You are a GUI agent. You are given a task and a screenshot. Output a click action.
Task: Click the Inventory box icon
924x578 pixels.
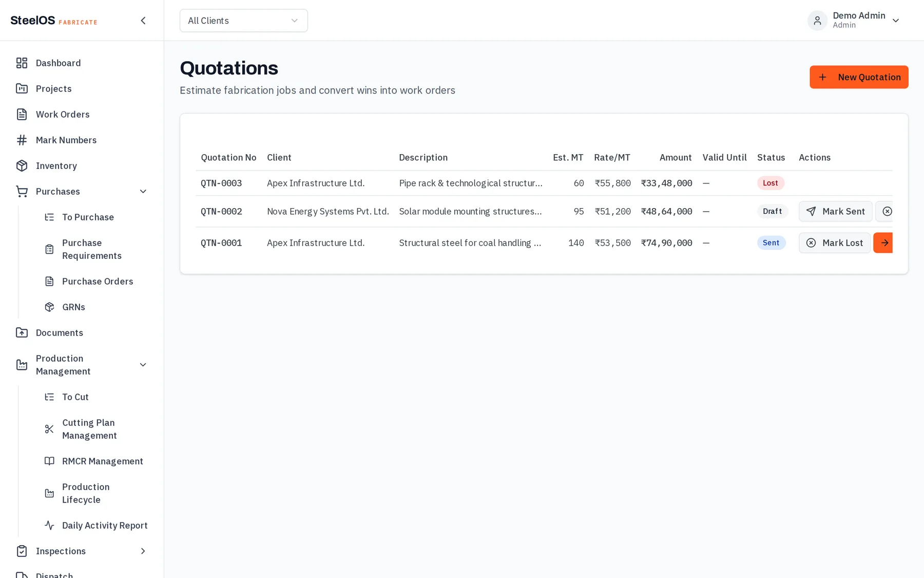pos(22,165)
